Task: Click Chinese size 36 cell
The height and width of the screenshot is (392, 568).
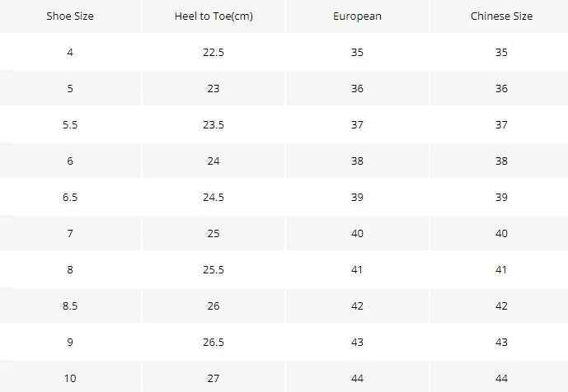Action: tap(501, 88)
